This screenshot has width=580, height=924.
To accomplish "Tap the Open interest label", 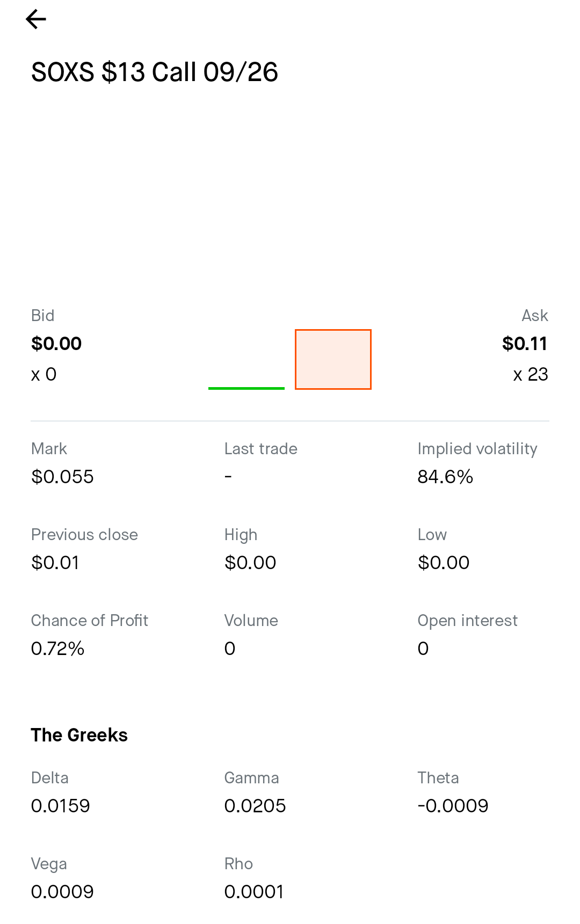I will pyautogui.click(x=467, y=621).
